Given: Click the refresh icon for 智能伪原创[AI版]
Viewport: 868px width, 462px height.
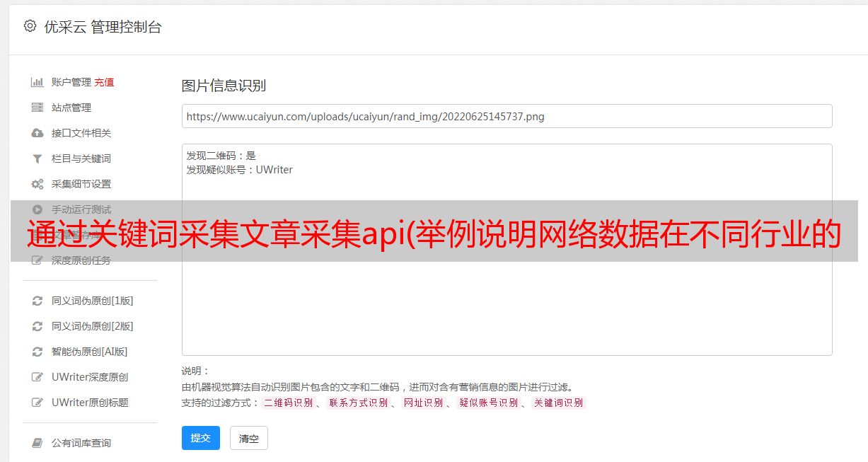Looking at the screenshot, I should click(x=37, y=352).
